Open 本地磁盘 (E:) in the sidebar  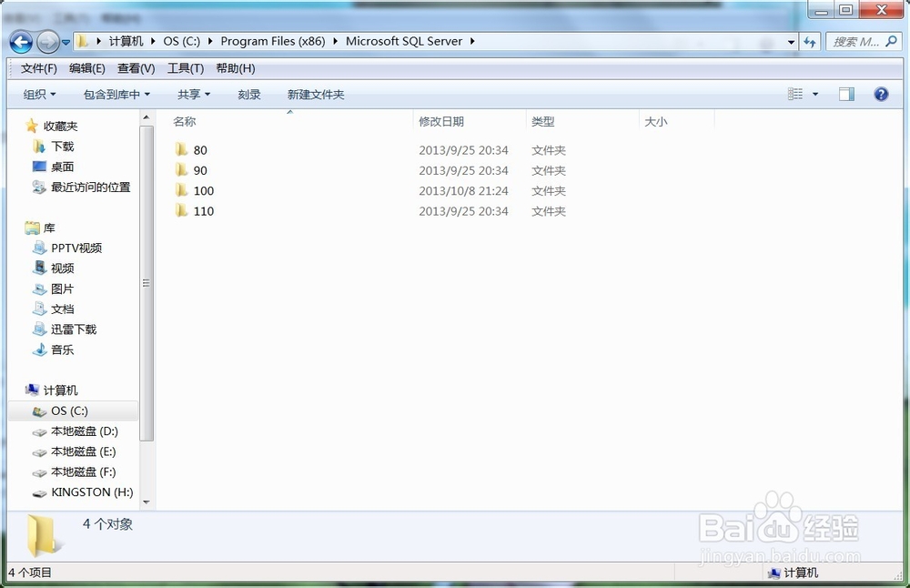point(84,451)
